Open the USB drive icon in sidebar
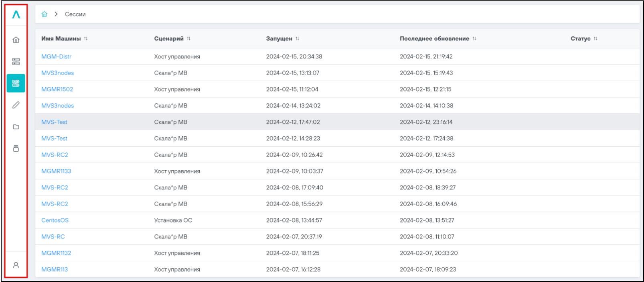Image resolution: width=644 pixels, height=282 pixels. click(16, 149)
